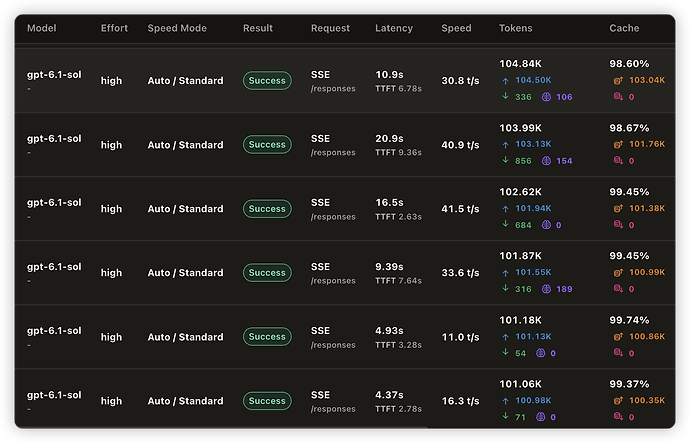Click the pink cache-write icon in the 98.60% row
The image size is (690, 443).
click(x=618, y=96)
